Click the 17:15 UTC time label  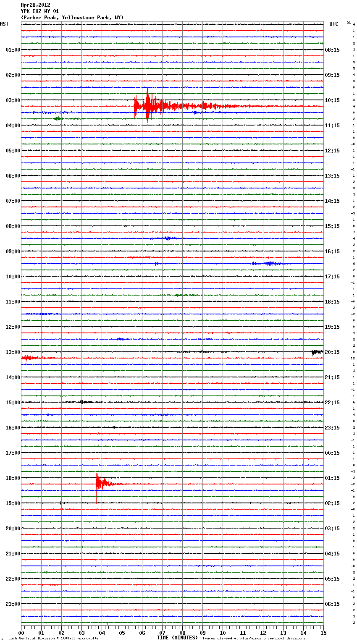(x=332, y=277)
